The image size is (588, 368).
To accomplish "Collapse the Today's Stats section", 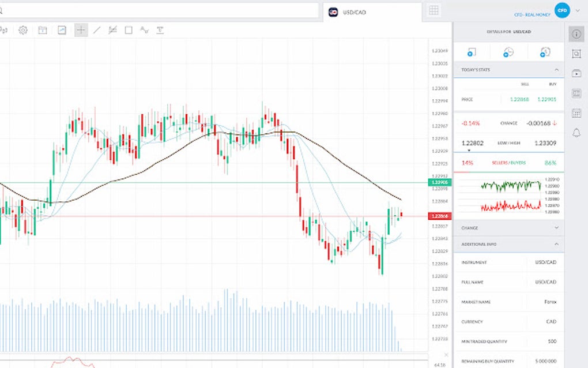I will 556,70.
